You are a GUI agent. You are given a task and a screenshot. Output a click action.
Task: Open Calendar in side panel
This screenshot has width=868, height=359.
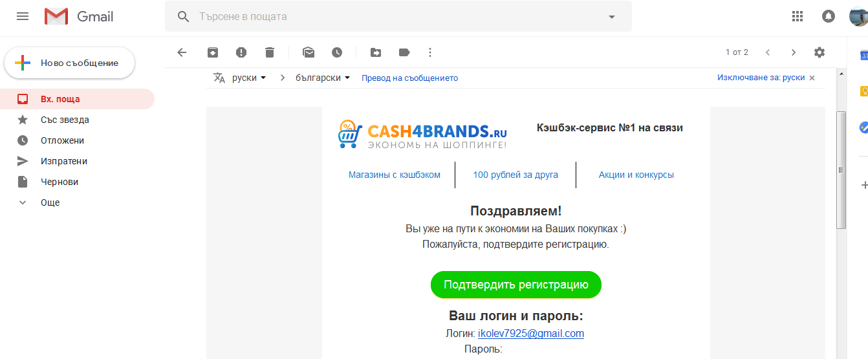(x=863, y=55)
